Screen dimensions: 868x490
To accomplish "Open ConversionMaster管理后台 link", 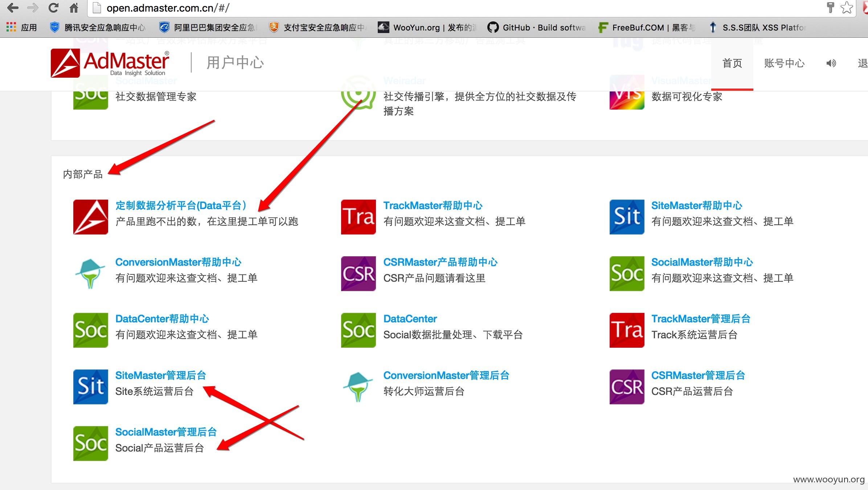I will (x=446, y=375).
